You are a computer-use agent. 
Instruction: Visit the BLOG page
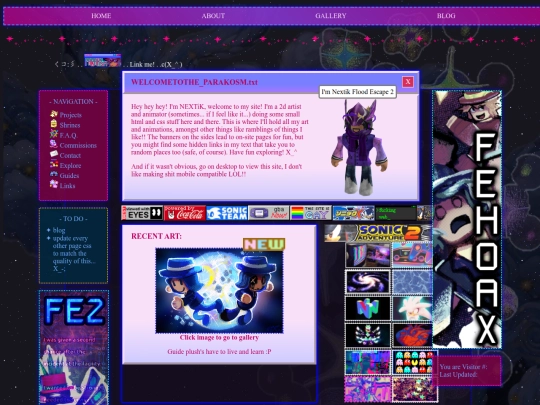446,16
